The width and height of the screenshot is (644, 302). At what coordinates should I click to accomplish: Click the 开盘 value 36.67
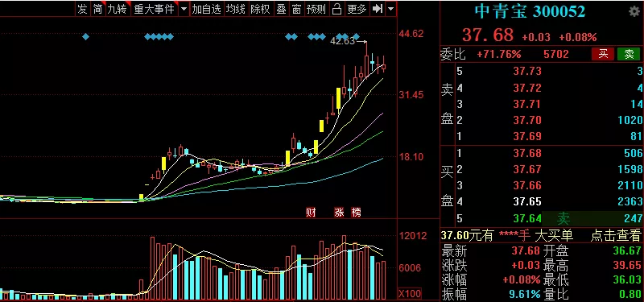[627, 250]
